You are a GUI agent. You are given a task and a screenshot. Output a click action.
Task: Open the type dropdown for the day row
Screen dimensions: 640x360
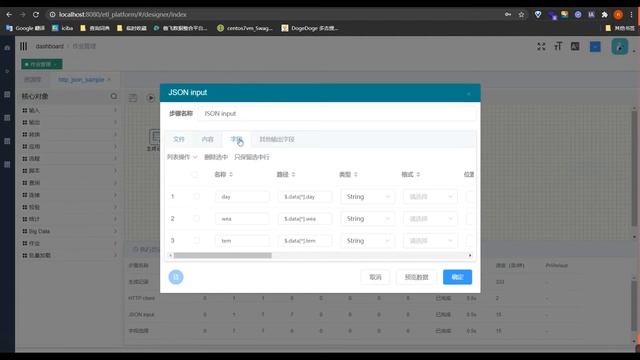tap(367, 197)
